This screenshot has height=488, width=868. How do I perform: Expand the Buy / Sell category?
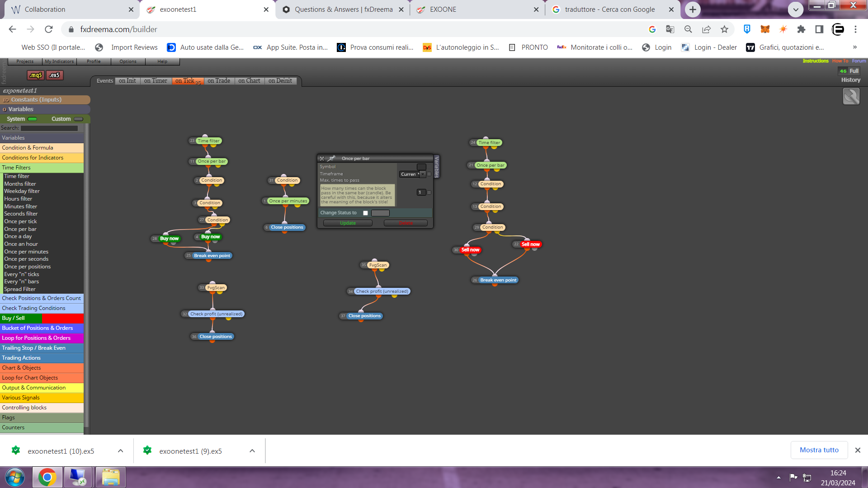click(42, 318)
